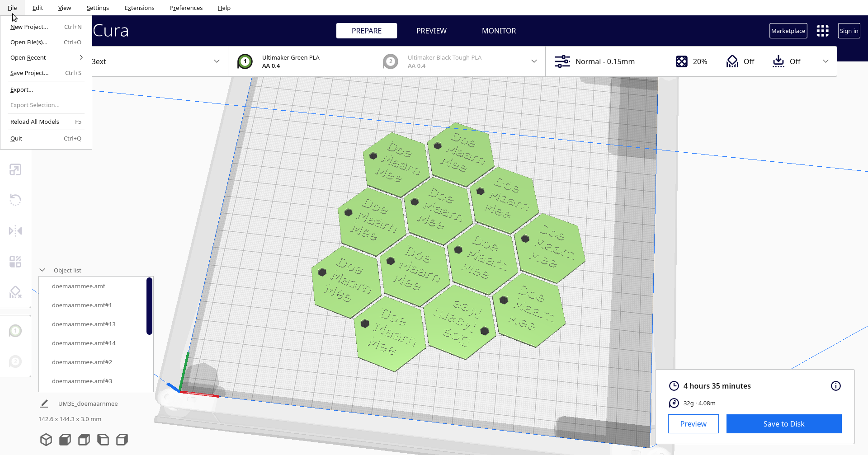
Task: Click the pencil icon to rename job
Action: 44,403
